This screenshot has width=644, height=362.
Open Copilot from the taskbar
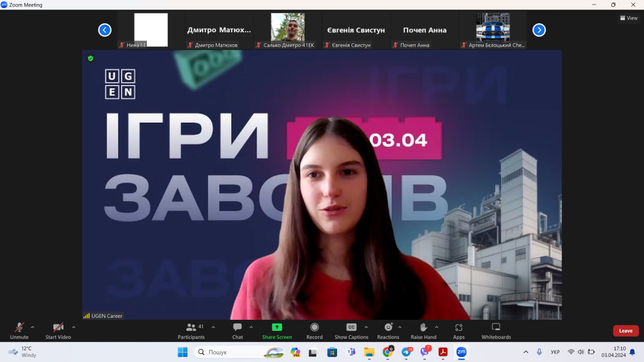point(295,352)
